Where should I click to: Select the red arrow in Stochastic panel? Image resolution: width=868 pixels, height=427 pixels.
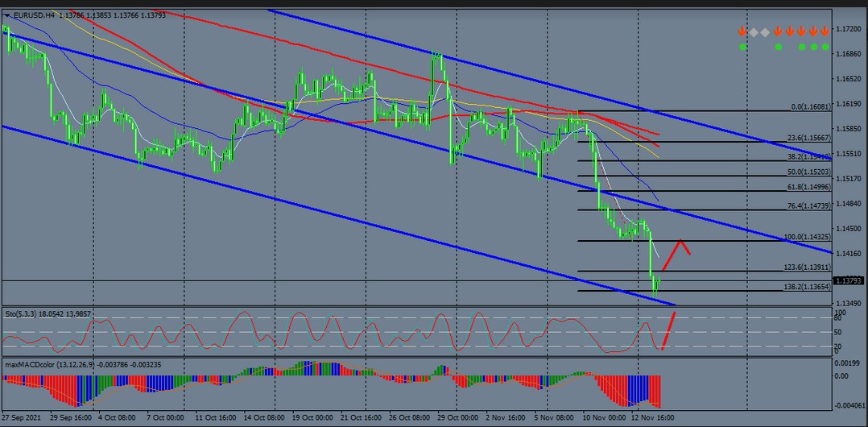pyautogui.click(x=668, y=330)
